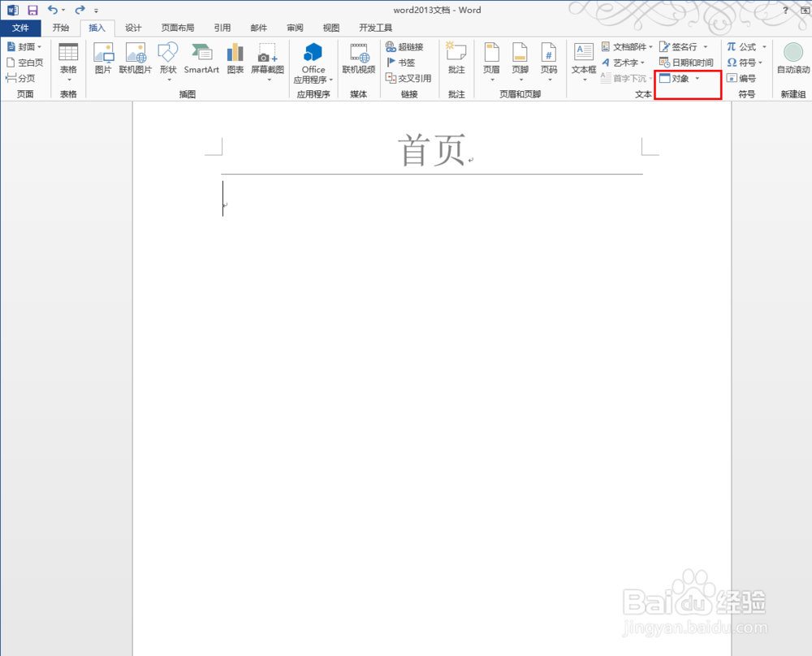
Task: Open the Screenshot (屏幕截图) tool
Action: pyautogui.click(x=267, y=63)
